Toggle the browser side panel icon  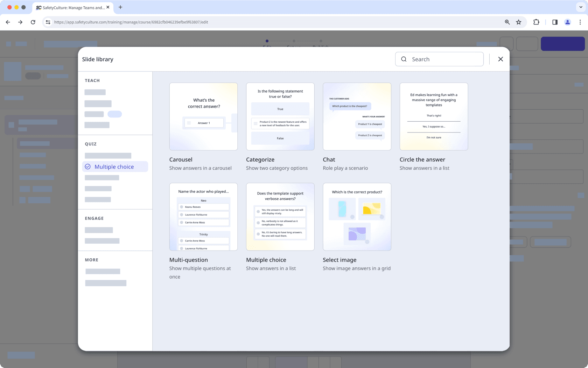(554, 22)
